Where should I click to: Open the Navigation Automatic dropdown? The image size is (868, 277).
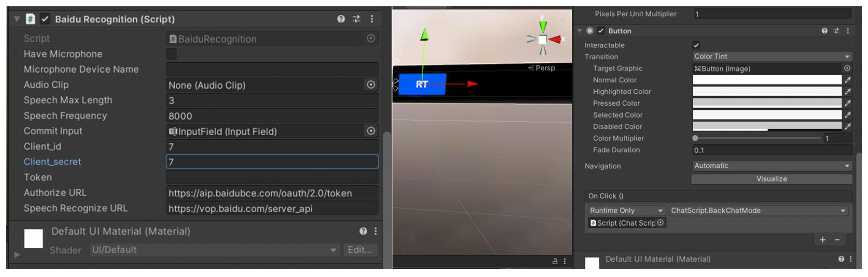(772, 166)
